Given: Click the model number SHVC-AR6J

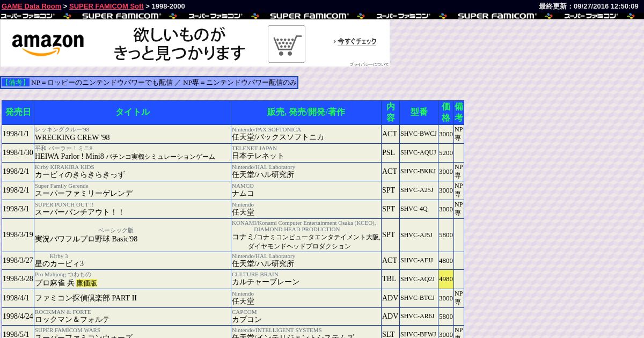Looking at the screenshot, I should point(419,317).
